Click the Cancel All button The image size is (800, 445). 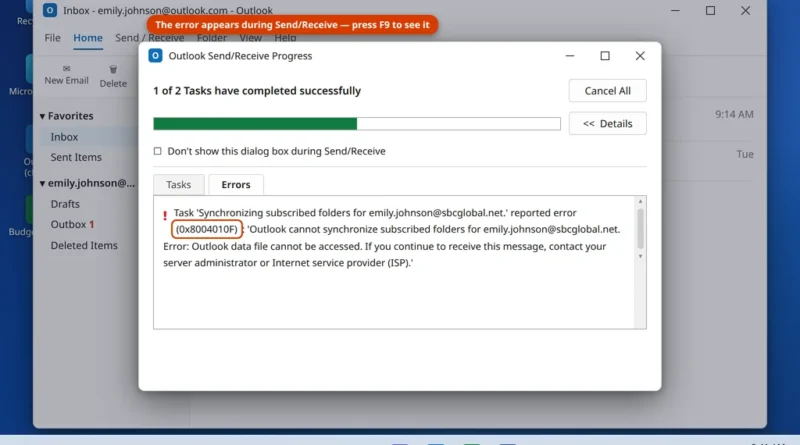(608, 91)
